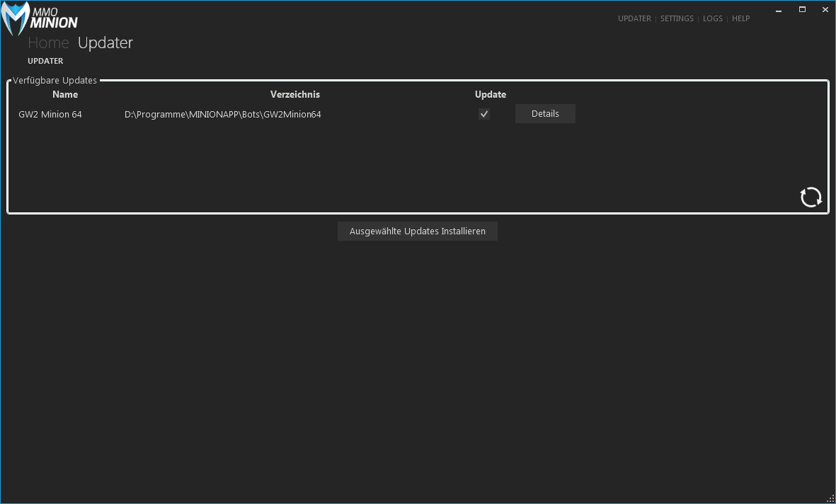Open UPDATER from the top-right menu
Viewport: 836px width, 504px height.
point(634,18)
